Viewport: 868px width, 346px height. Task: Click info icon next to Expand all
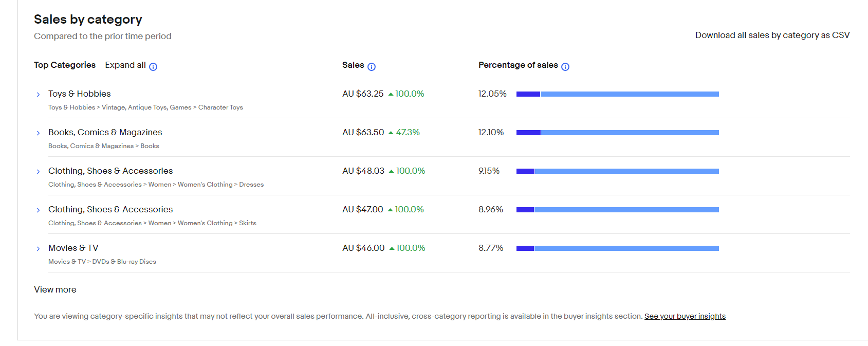pyautogui.click(x=153, y=66)
